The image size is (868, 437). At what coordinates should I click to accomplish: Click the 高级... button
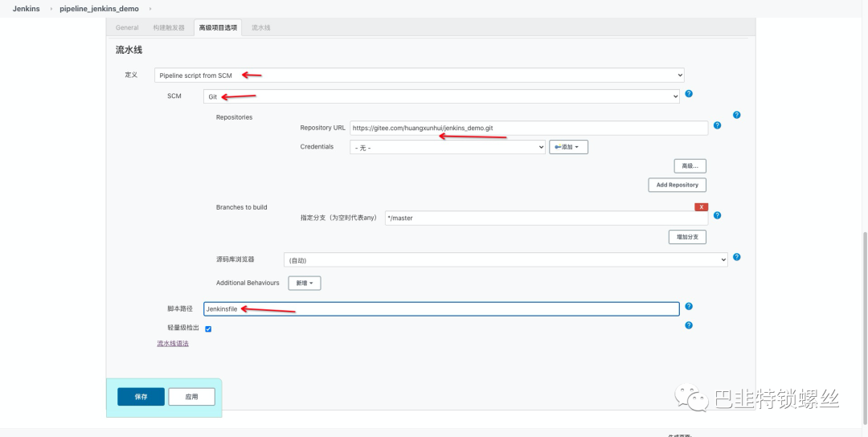tap(690, 166)
